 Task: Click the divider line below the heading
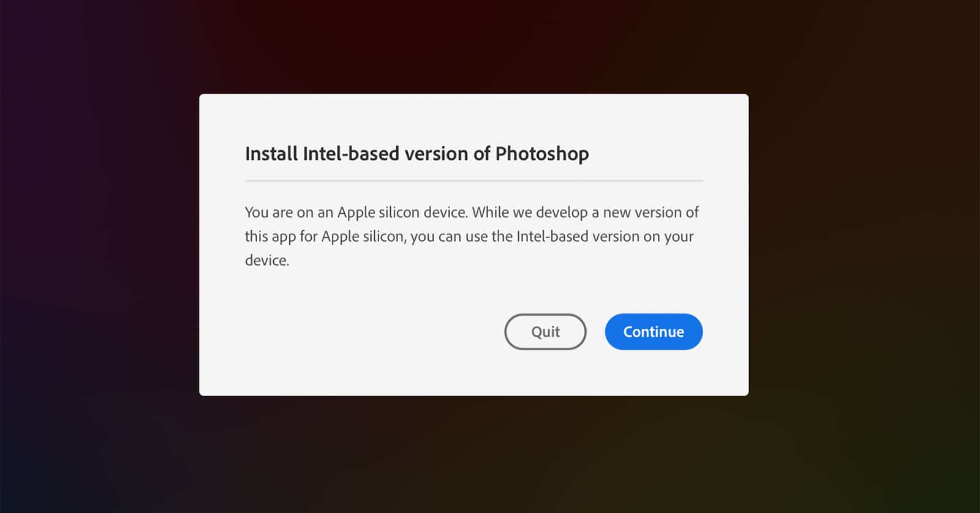click(473, 181)
